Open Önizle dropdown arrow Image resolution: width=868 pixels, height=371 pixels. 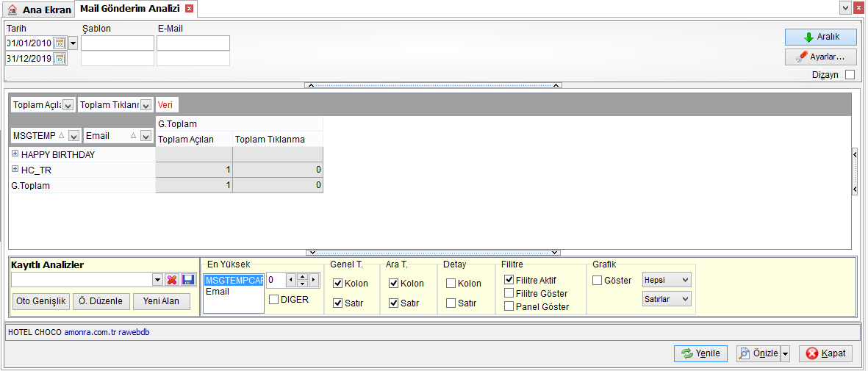(785, 353)
